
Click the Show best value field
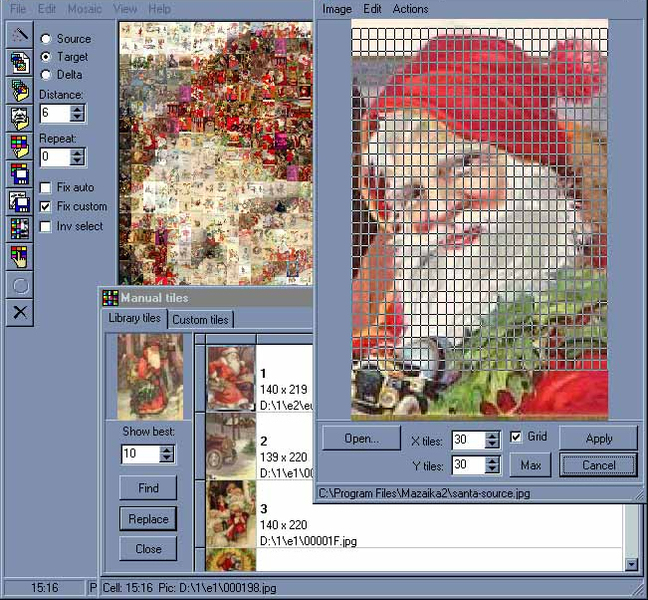(141, 454)
